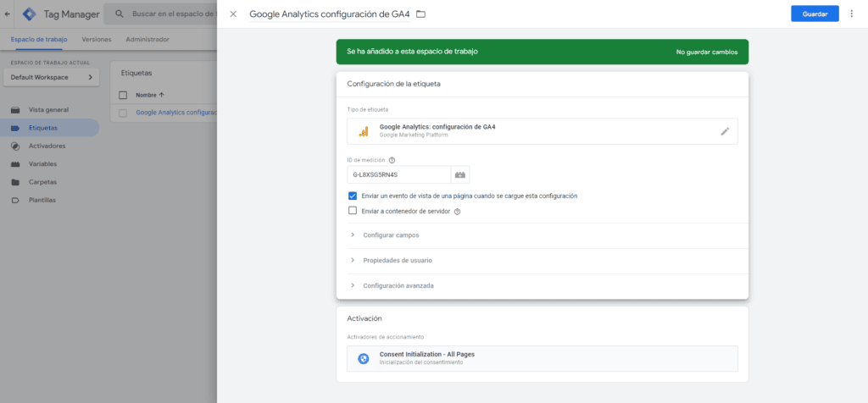The width and height of the screenshot is (868, 403).
Task: Click the Google Analytics bar chart icon
Action: pyautogui.click(x=363, y=131)
